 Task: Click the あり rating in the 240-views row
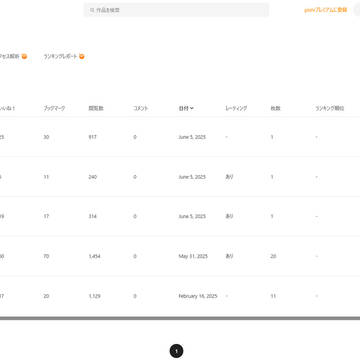click(x=229, y=177)
